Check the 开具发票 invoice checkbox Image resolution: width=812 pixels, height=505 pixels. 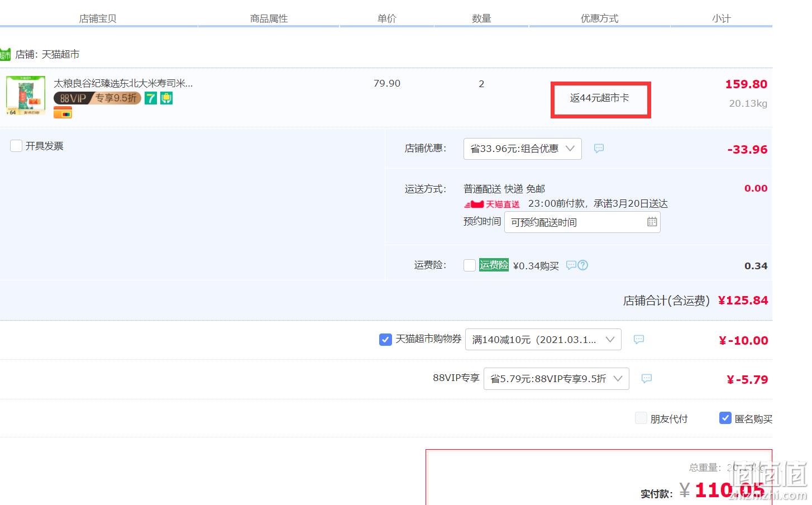[x=16, y=146]
